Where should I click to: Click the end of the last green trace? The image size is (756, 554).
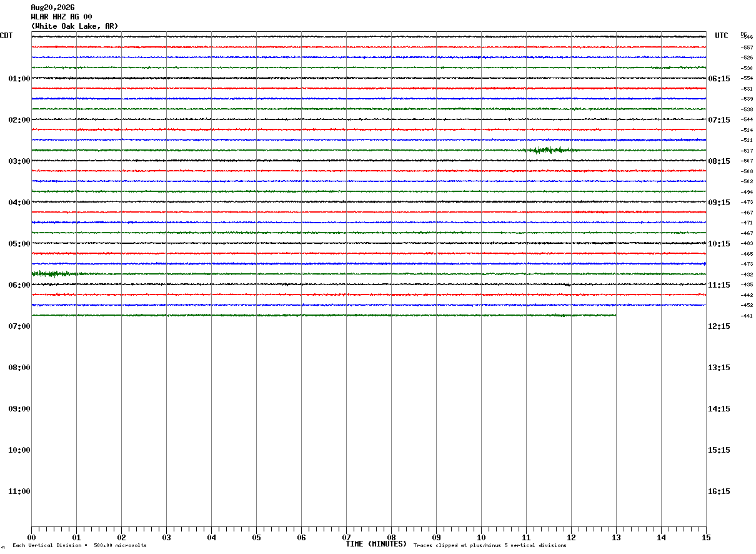coord(615,315)
